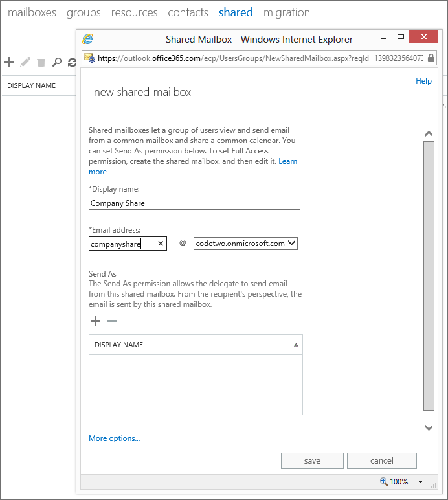Click the security padlock icon in address bar
Image resolution: width=448 pixels, height=500 pixels.
point(431,58)
